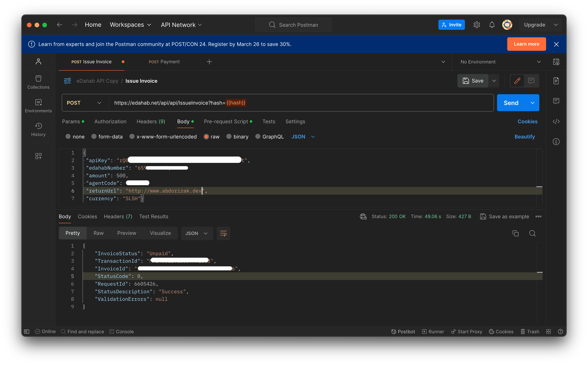Viewport: 588px width, 365px height.
Task: Toggle two-pane layout icon in status bar
Action: click(x=548, y=332)
